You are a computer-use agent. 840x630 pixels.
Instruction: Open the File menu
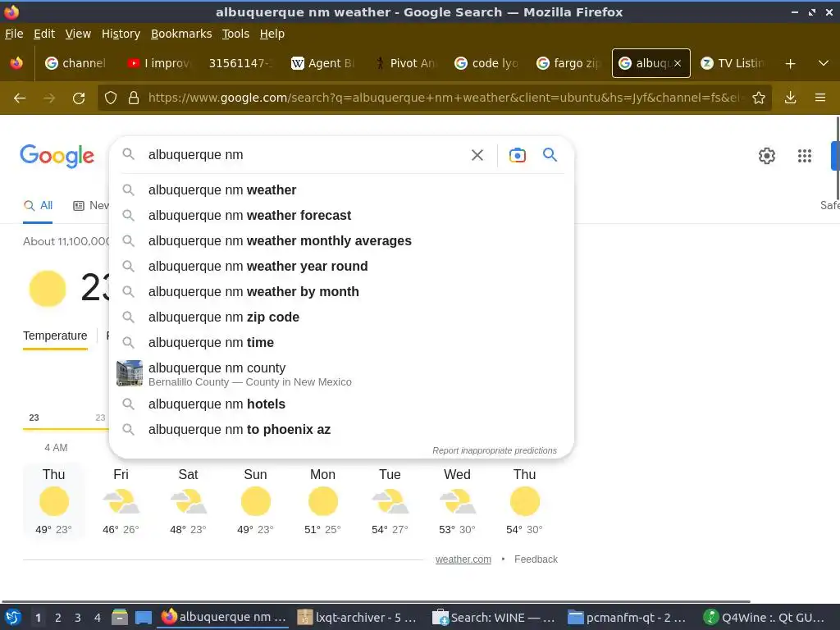click(14, 34)
